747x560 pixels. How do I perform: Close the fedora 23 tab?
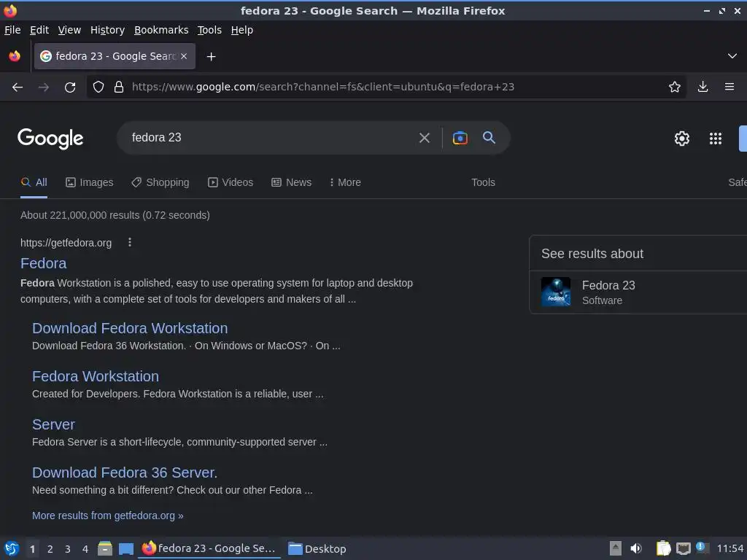tap(184, 56)
